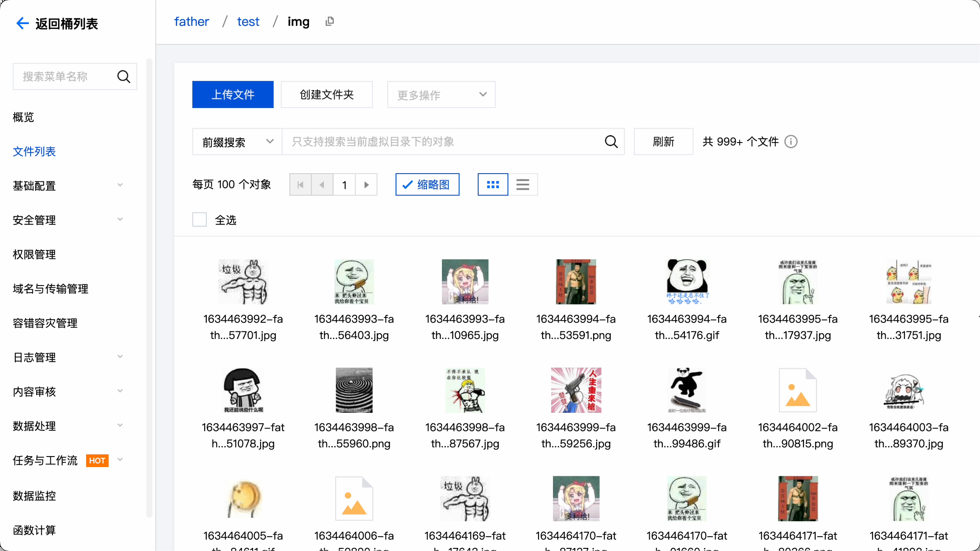Select 权限管理 in the sidebar

click(34, 254)
